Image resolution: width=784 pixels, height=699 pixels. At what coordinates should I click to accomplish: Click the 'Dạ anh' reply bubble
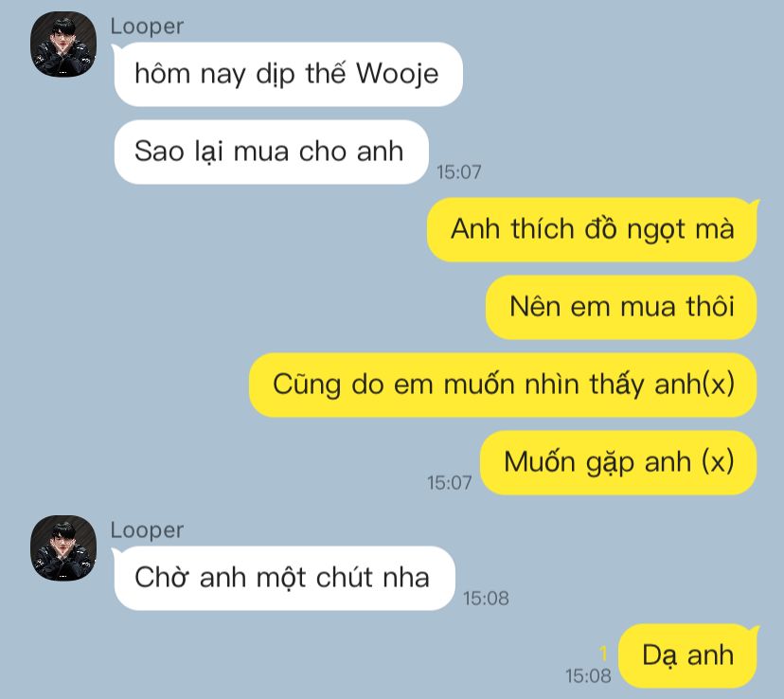point(687,655)
